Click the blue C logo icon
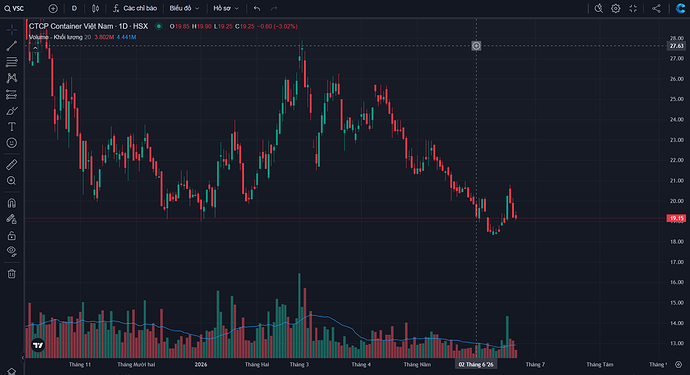 [680, 8]
